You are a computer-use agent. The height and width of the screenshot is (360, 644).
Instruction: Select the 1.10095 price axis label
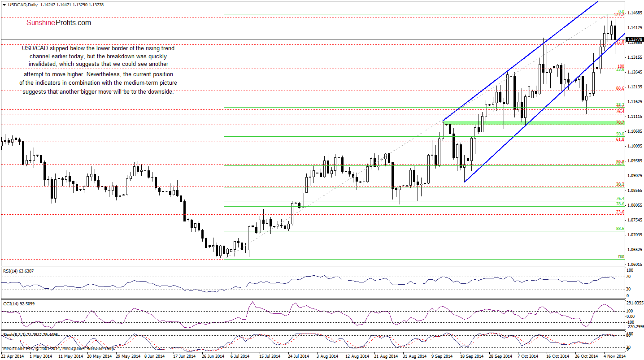coord(635,146)
